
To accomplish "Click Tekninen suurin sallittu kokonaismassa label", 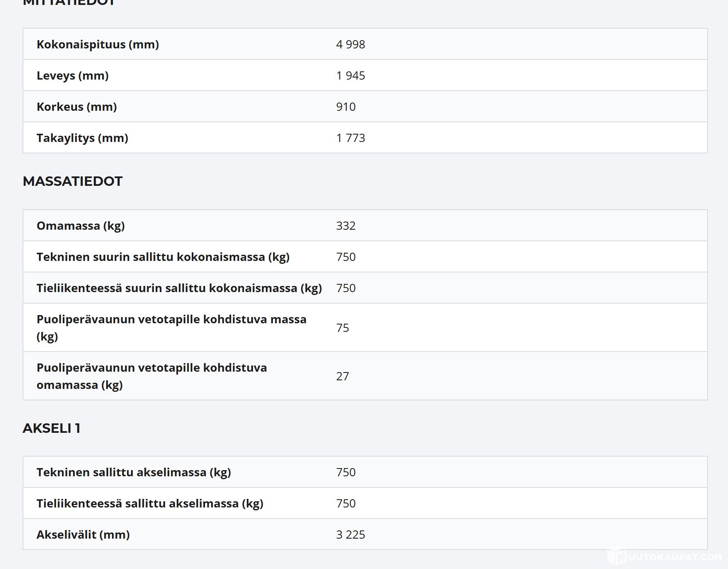I will (163, 257).
